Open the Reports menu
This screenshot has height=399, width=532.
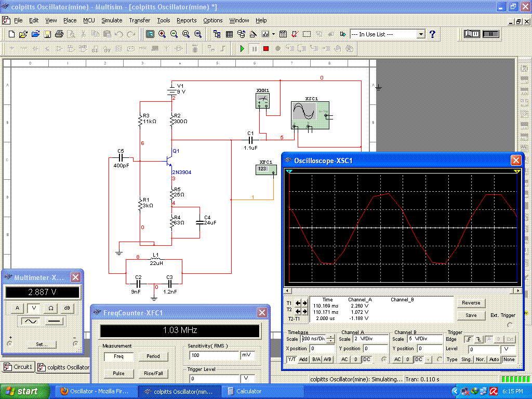[x=187, y=20]
